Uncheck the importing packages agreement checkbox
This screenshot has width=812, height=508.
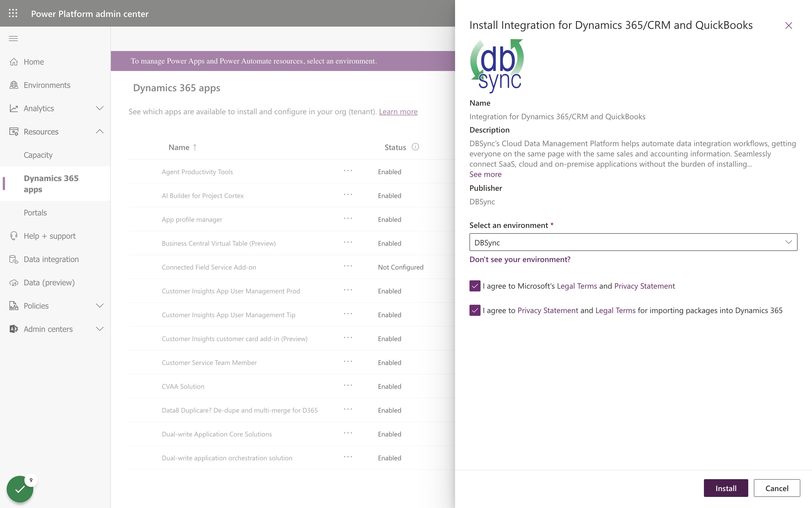[x=475, y=310]
